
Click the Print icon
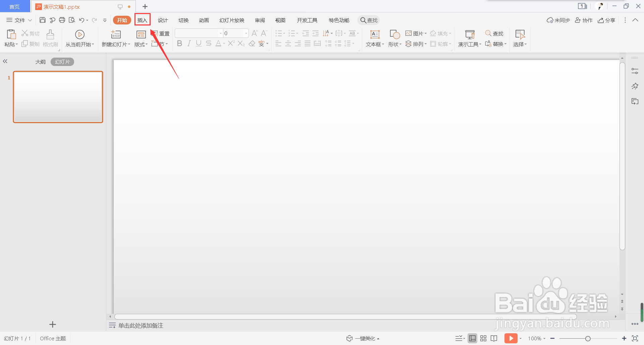(62, 20)
